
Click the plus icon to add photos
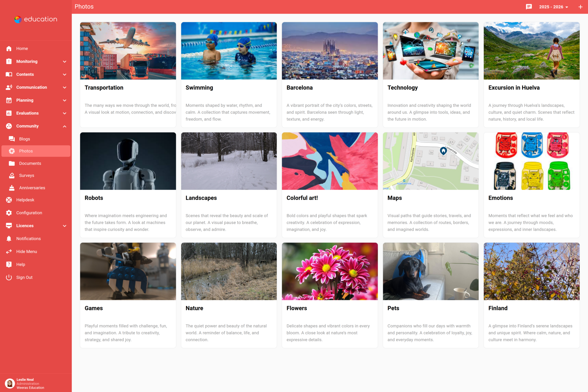(x=580, y=7)
